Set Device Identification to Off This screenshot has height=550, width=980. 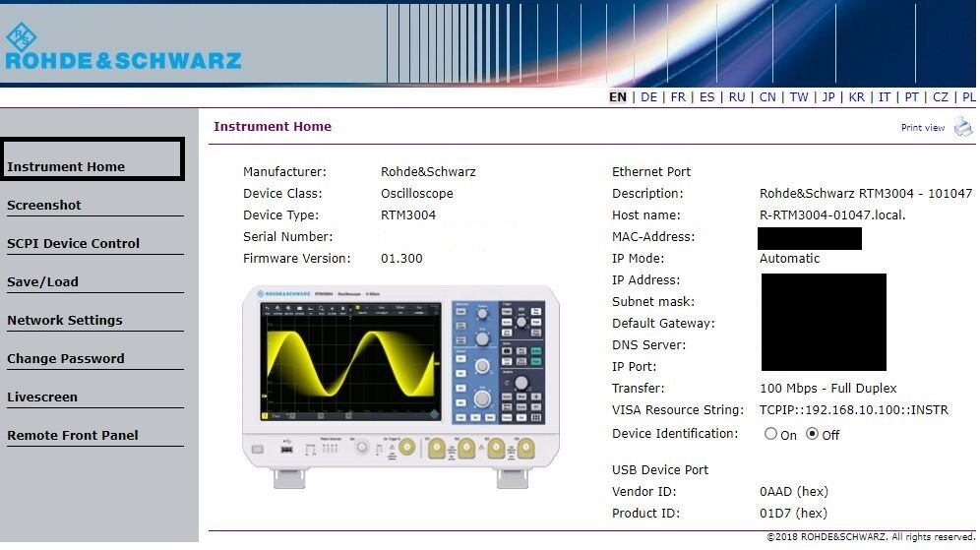coord(812,434)
